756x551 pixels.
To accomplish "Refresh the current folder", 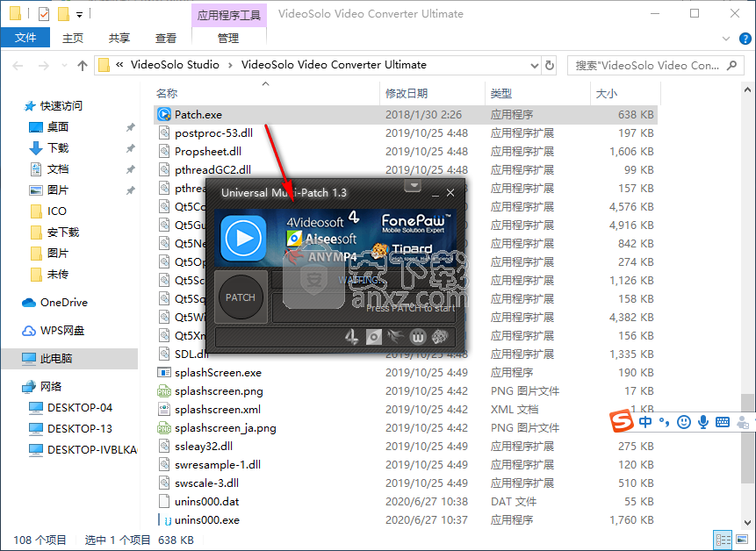I will [x=549, y=66].
